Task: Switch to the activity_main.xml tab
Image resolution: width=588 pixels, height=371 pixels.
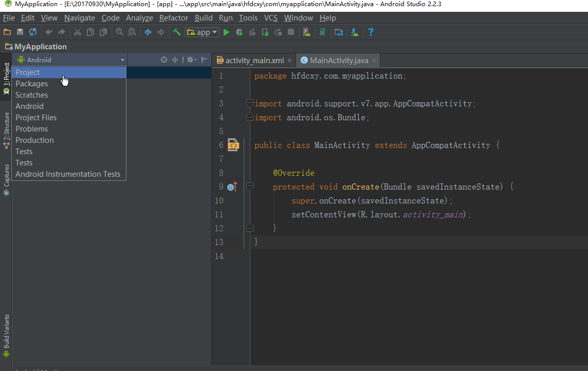Action: (x=254, y=60)
